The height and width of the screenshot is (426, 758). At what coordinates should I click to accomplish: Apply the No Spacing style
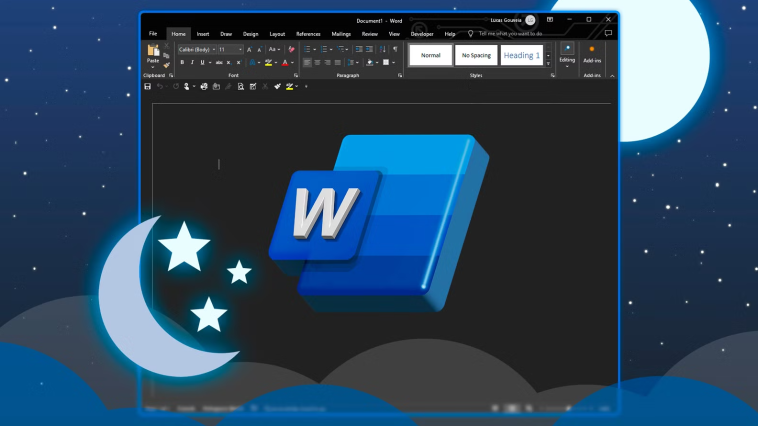[x=476, y=55]
